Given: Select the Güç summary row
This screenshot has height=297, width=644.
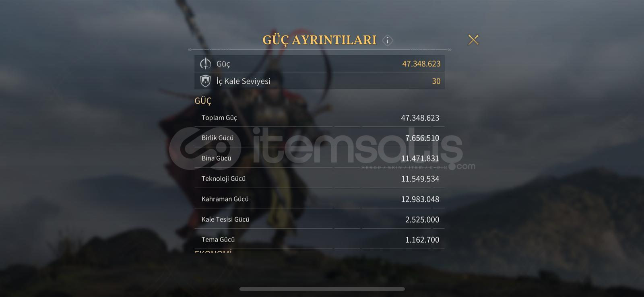Looking at the screenshot, I should coord(320,64).
